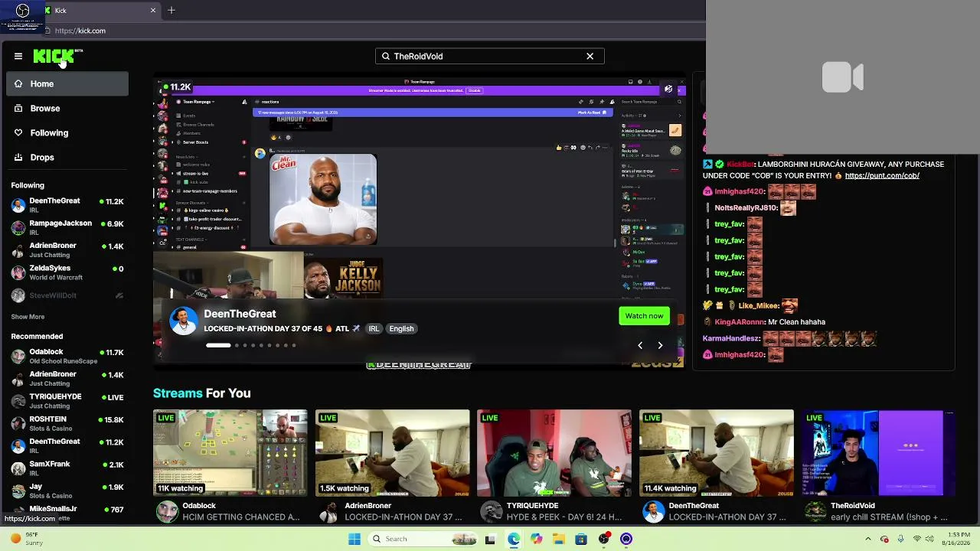This screenshot has width=980, height=551.
Task: Open AdrienBroner in Following list
Action: pyautogui.click(x=67, y=249)
